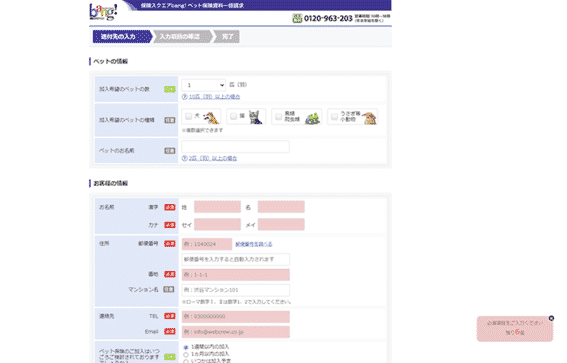Close the remaining required fields popup
567x363 pixels.
551,318
